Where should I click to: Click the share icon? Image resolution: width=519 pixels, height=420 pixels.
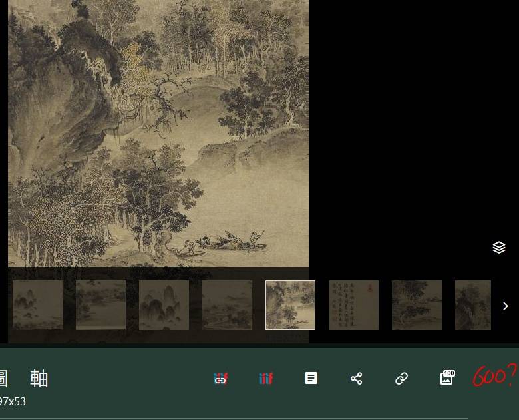(x=356, y=378)
